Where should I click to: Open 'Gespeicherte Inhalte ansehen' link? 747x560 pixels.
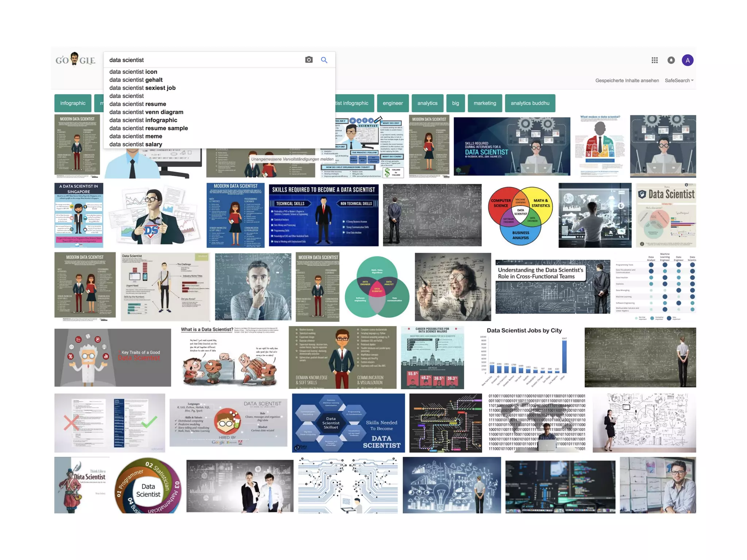tap(627, 81)
